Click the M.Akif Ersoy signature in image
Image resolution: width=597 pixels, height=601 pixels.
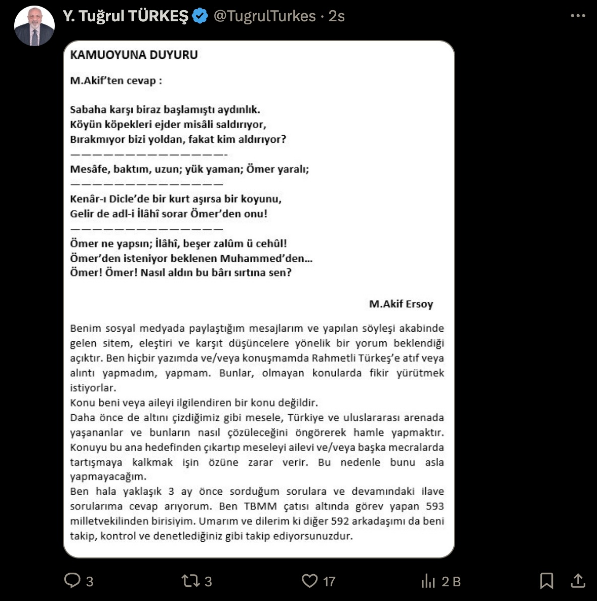point(401,304)
